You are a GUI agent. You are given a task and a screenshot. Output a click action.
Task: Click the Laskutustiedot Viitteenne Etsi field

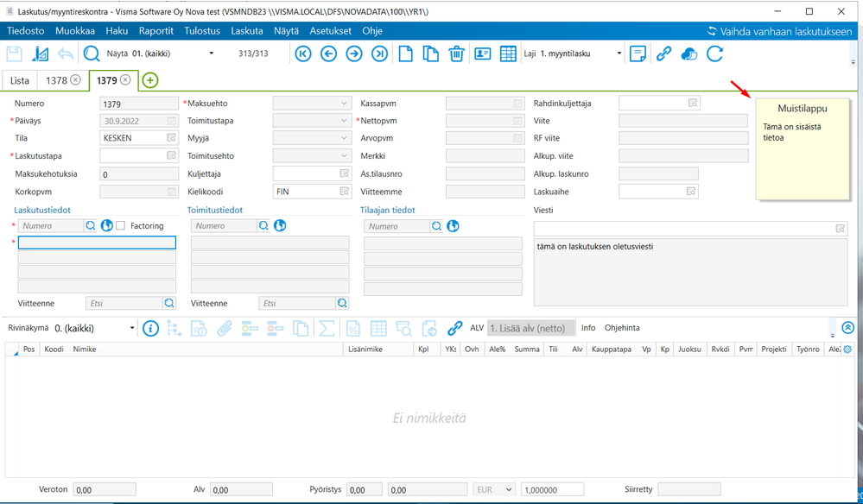click(x=124, y=304)
